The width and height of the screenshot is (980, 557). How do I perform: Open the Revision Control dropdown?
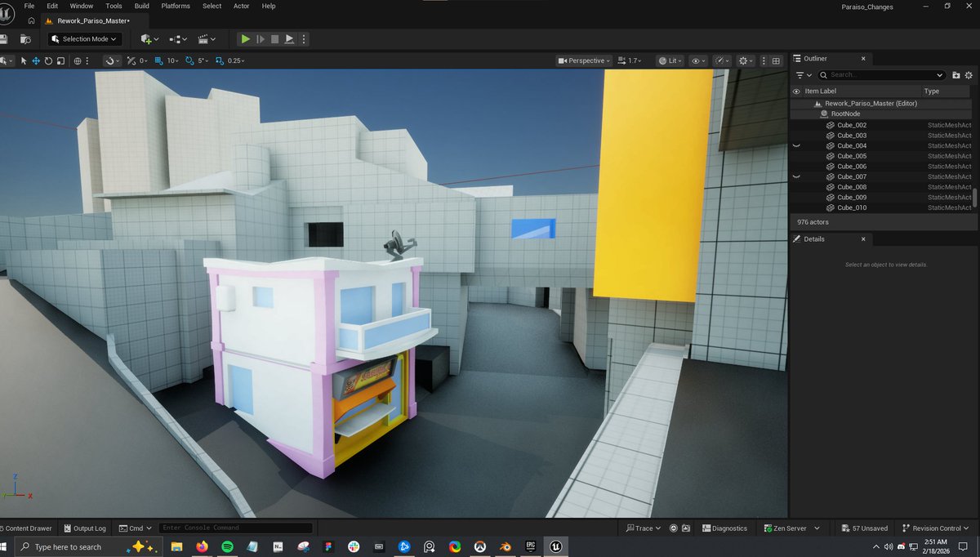(936, 528)
